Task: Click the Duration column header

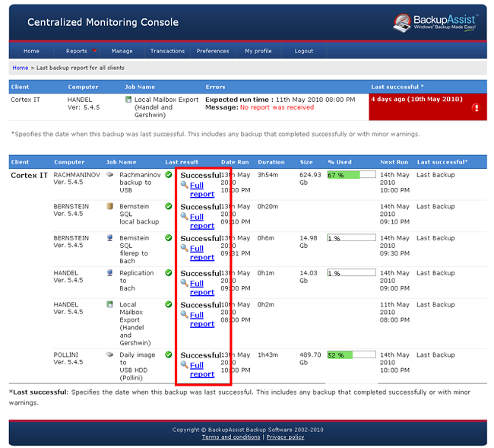Action: tap(271, 162)
